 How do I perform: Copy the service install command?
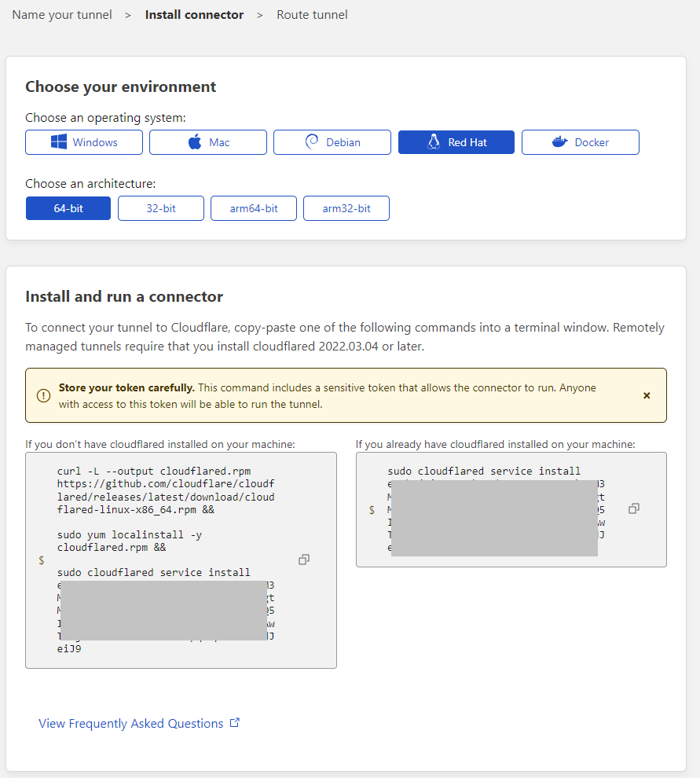[634, 508]
